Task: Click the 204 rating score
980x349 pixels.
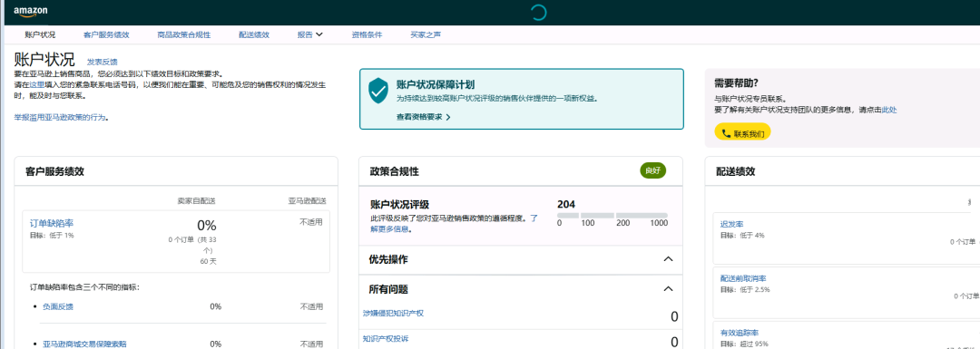Action: 566,204
